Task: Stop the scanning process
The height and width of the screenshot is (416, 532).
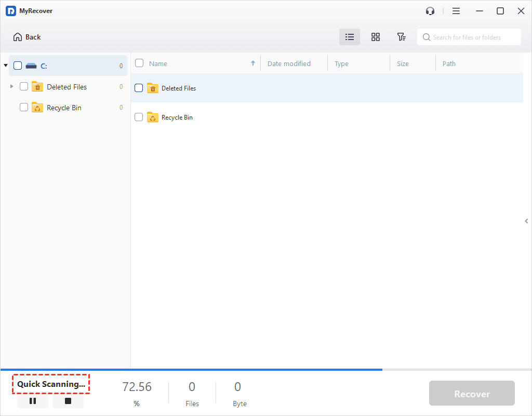Action: pos(68,401)
